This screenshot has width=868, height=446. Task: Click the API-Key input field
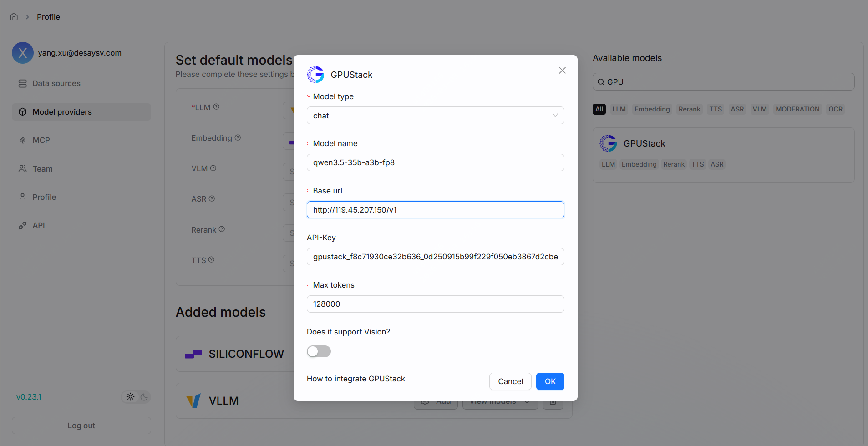(x=436, y=257)
